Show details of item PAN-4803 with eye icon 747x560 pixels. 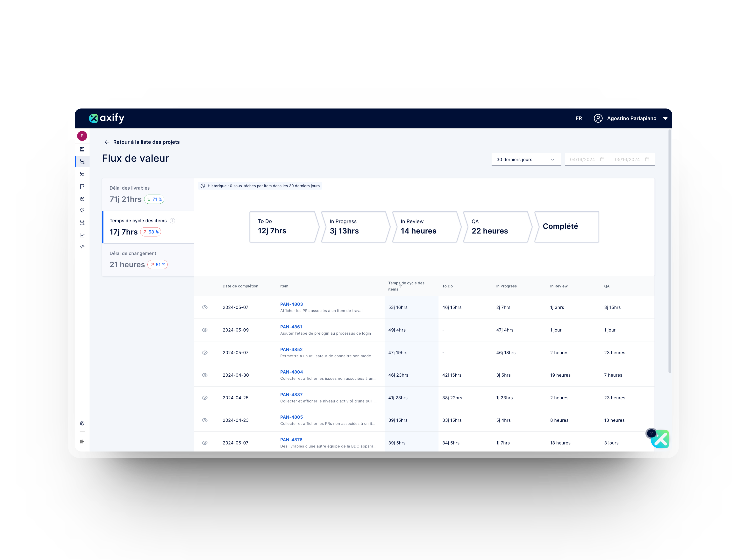[205, 307]
